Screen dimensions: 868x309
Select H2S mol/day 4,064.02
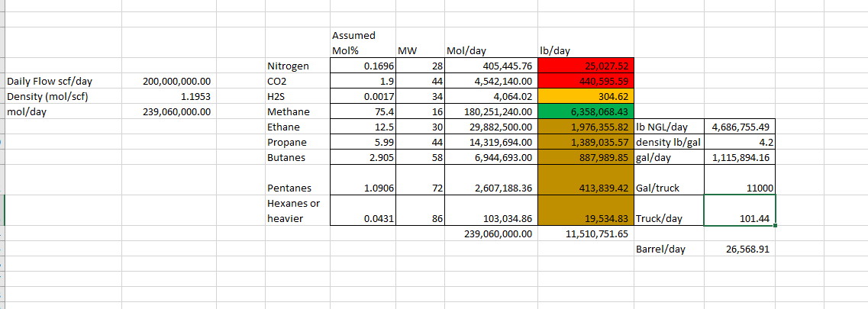click(x=491, y=97)
